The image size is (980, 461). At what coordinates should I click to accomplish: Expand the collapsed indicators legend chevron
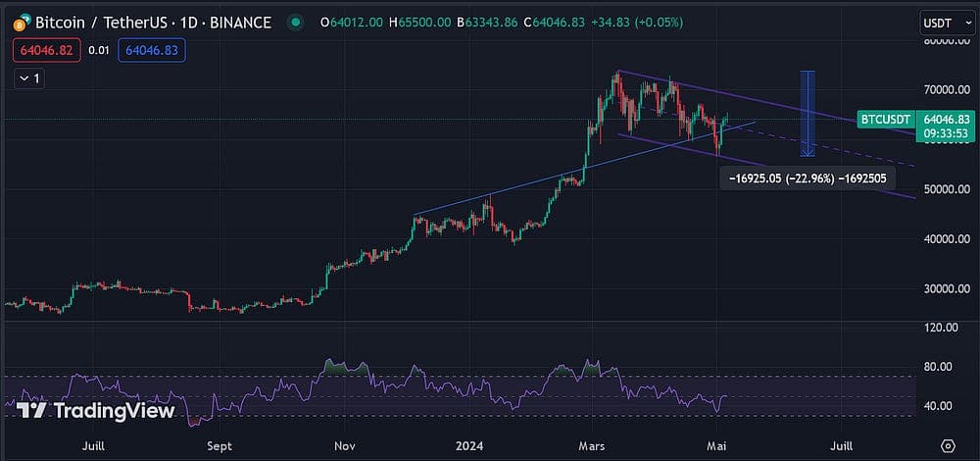click(x=29, y=78)
